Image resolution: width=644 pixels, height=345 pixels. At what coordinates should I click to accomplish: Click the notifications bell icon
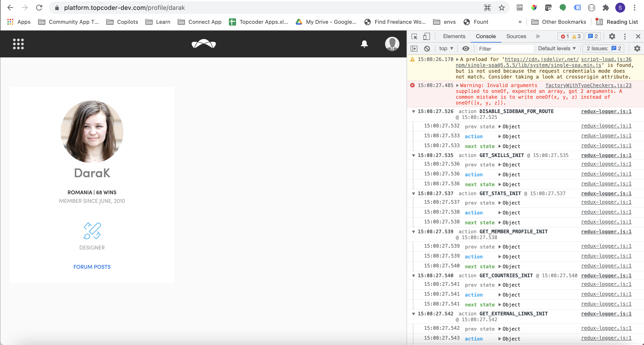pos(364,44)
